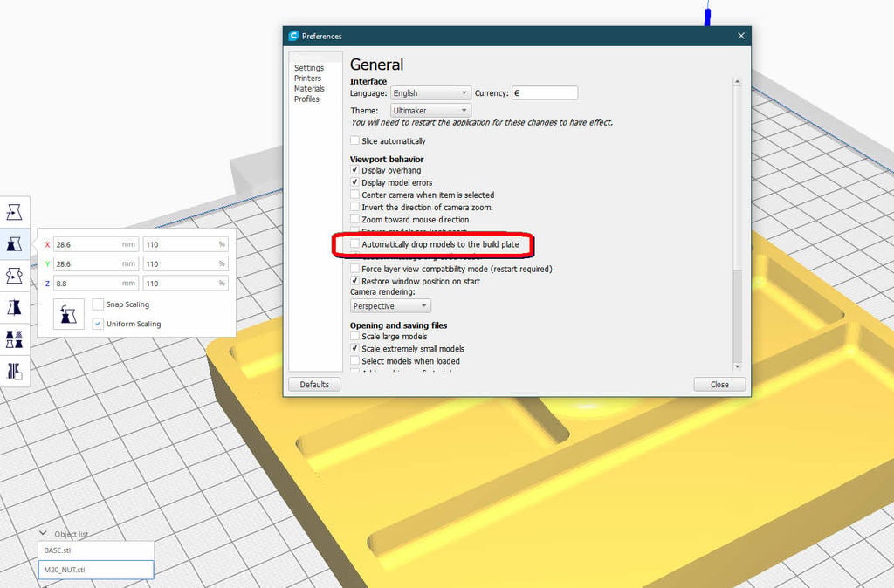Image resolution: width=894 pixels, height=588 pixels.
Task: Select the Support Blocker tool
Action: (14, 372)
